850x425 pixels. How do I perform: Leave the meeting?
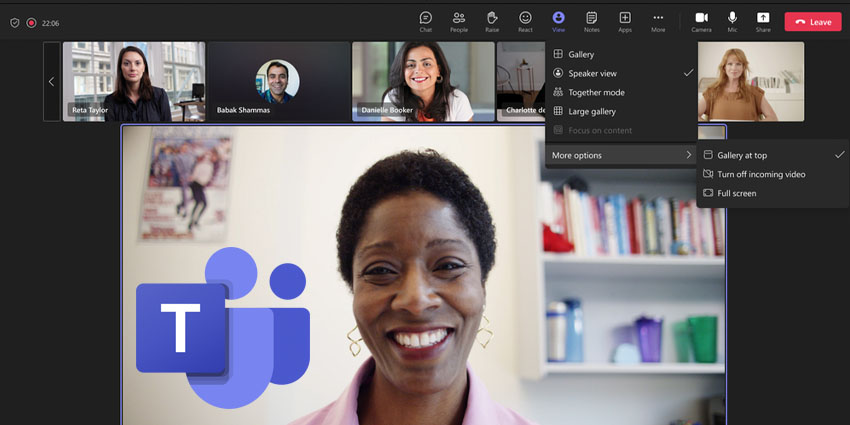coord(813,22)
